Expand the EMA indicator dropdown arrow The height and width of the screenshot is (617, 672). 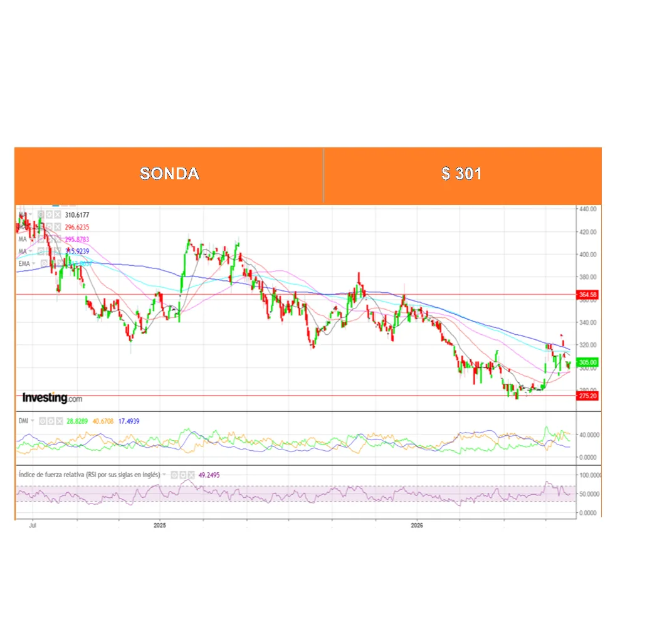click(34, 263)
